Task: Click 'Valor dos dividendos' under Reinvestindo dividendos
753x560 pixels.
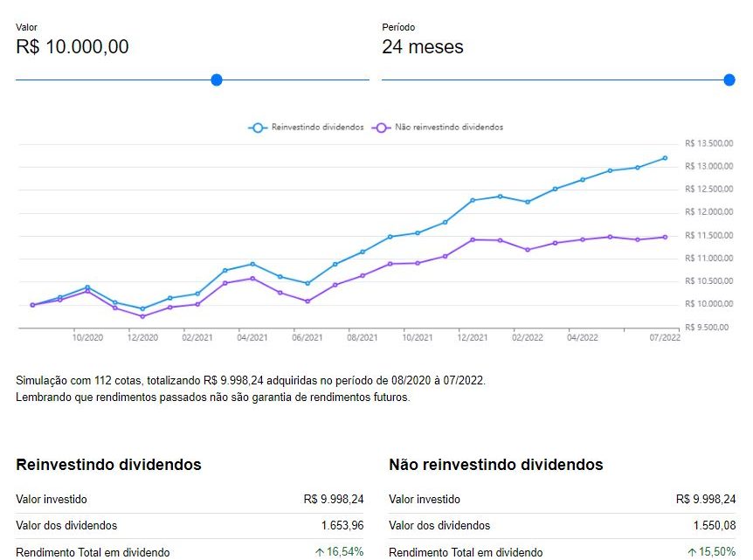Action: click(x=66, y=525)
